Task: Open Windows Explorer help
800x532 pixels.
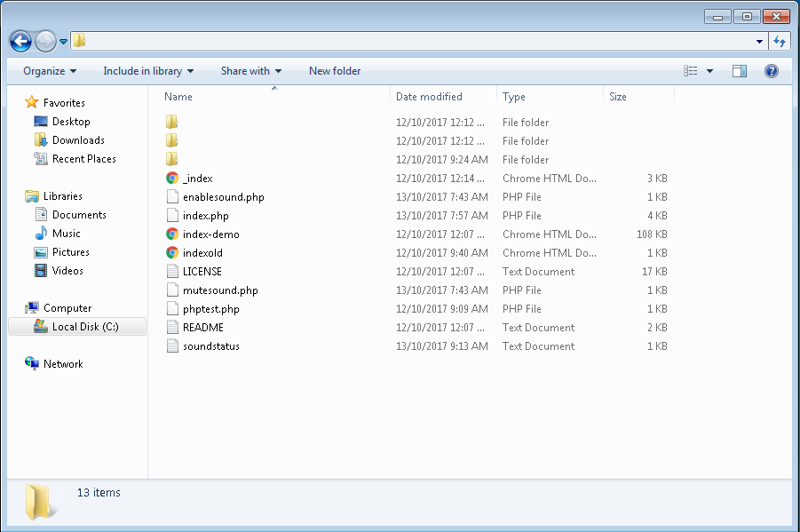Action: point(771,70)
